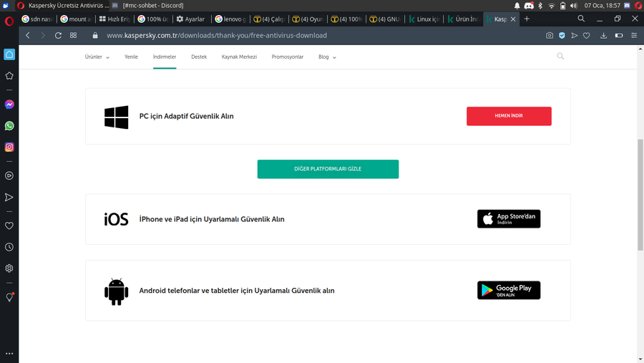Open the Yenile menu item
The image size is (644, 363).
131,57
